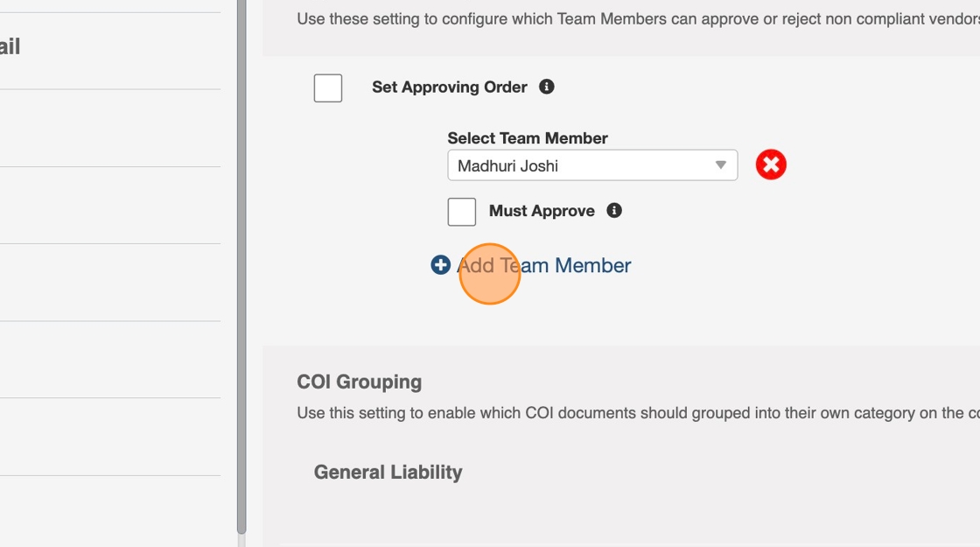Click the Add Team Member link
Screen dimensions: 980x547
pos(544,265)
